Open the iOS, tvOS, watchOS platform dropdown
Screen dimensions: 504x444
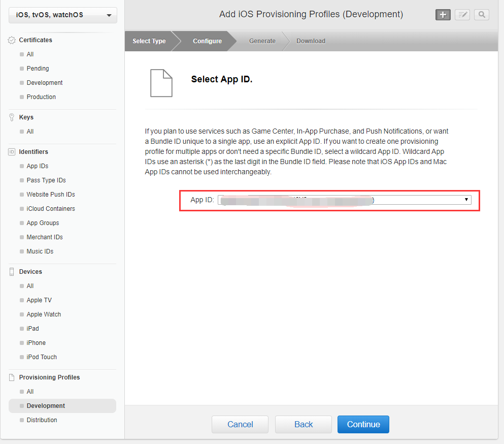[63, 15]
